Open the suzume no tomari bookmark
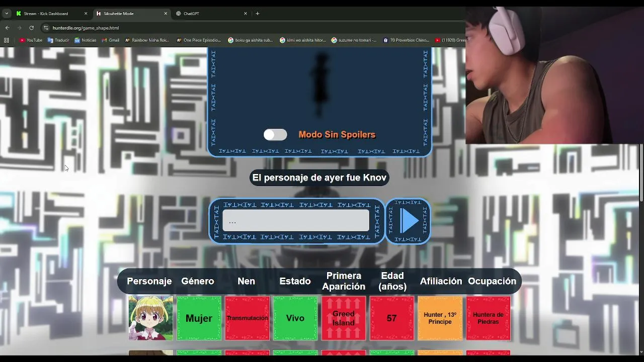Viewport: 644px width, 362px height. click(x=354, y=40)
